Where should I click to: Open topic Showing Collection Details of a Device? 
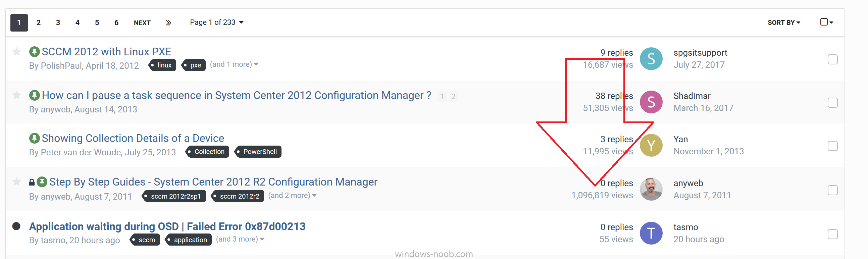point(133,138)
